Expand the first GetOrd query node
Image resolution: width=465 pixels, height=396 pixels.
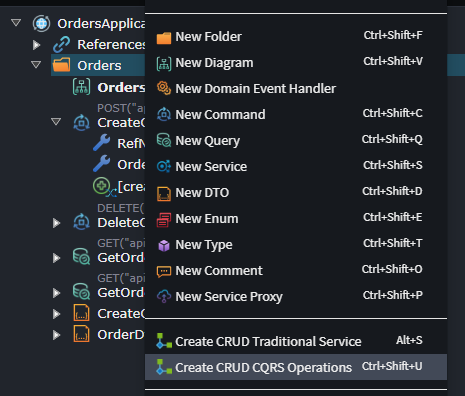(56, 258)
